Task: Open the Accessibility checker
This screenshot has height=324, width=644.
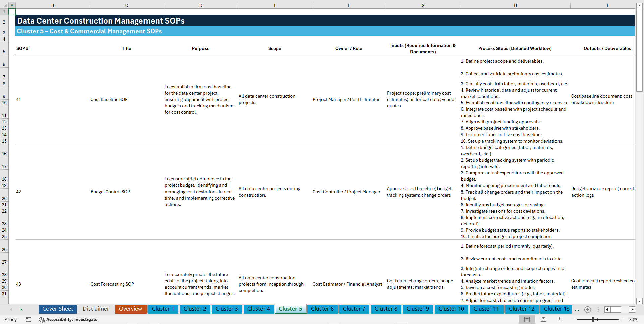Action: (68, 319)
